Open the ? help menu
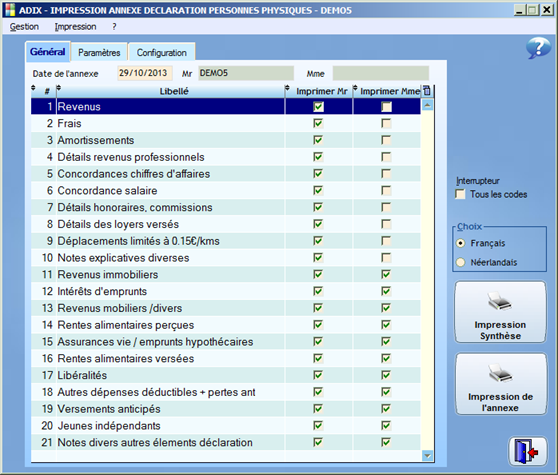This screenshot has width=558, height=475. coord(114,27)
